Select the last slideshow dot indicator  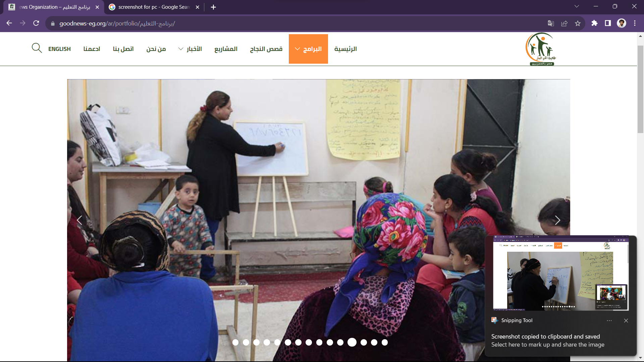pos(385,342)
